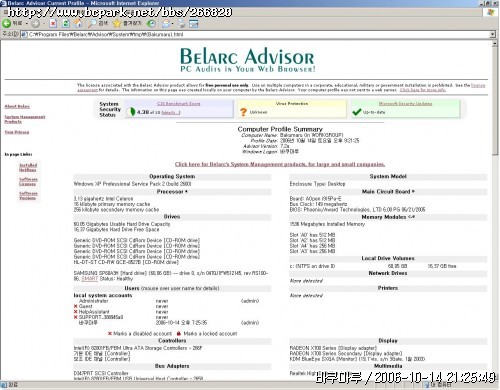The width and height of the screenshot is (500, 390).
Task: Open the Back button history dropdown arrow
Action: 27,24
